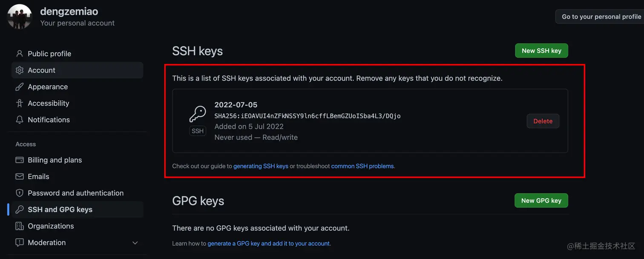Click the bell icon for Notifications
644x259 pixels.
19,120
